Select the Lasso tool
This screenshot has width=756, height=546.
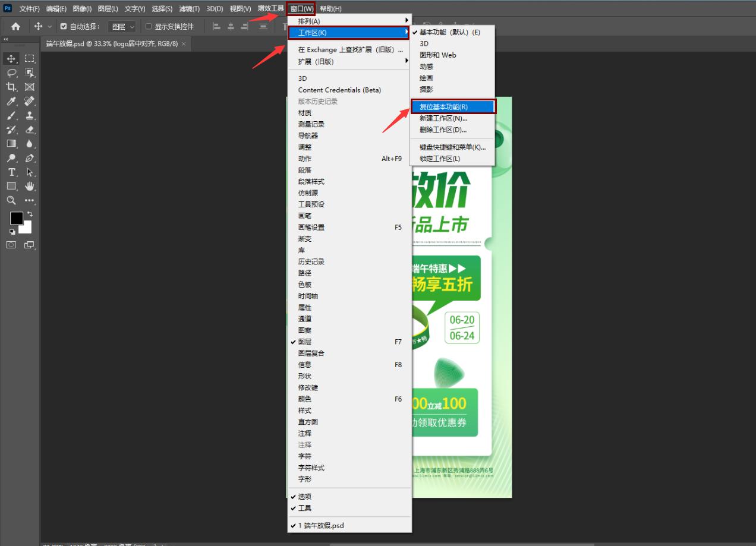[x=11, y=72]
